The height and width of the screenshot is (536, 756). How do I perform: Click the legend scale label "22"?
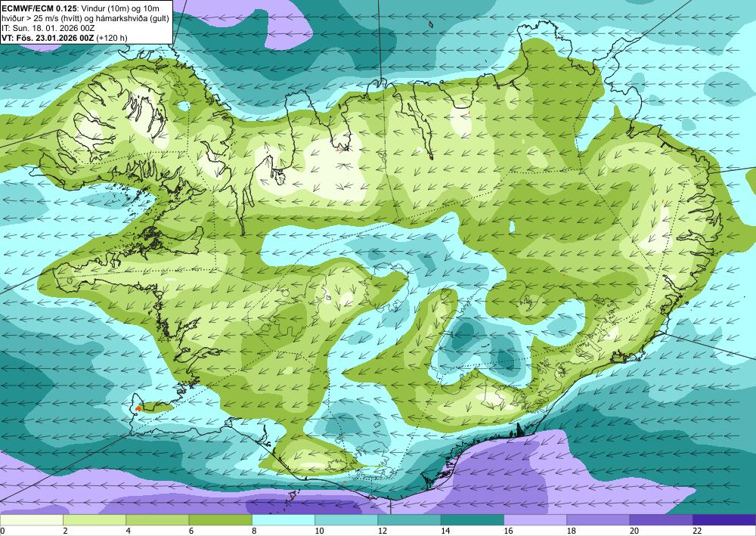coord(697,531)
